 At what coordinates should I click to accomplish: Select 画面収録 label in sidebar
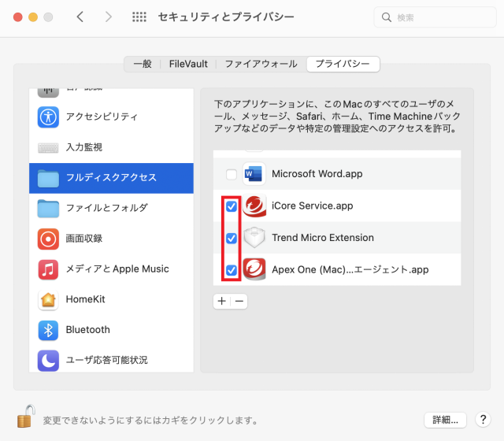(84, 239)
